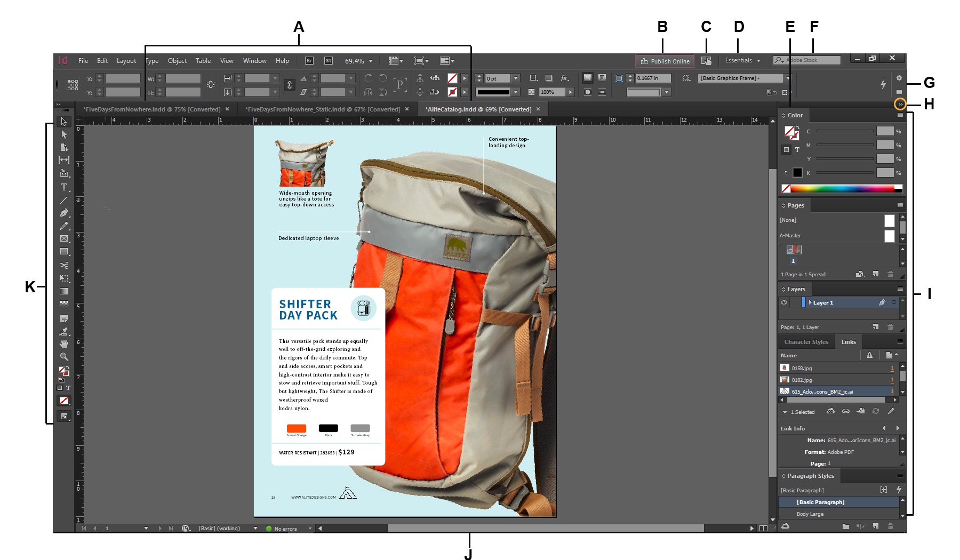Select page 1 thumbnail in Pages panel
Screen dimensions: 960x560
(794, 250)
